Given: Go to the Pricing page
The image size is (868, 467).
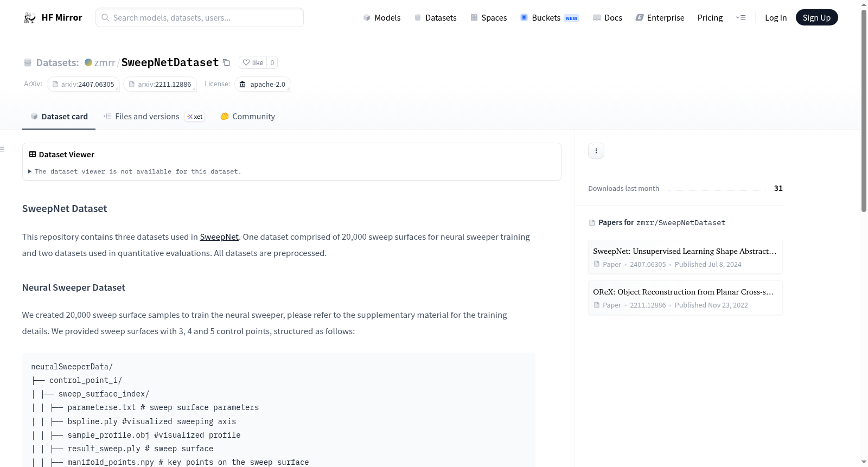Looking at the screenshot, I should coord(710,18).
